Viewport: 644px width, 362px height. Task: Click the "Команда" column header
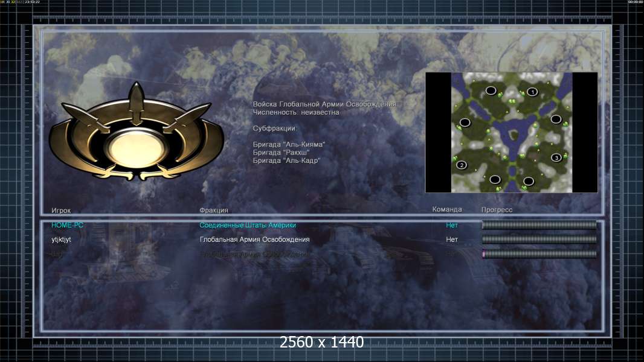click(447, 209)
